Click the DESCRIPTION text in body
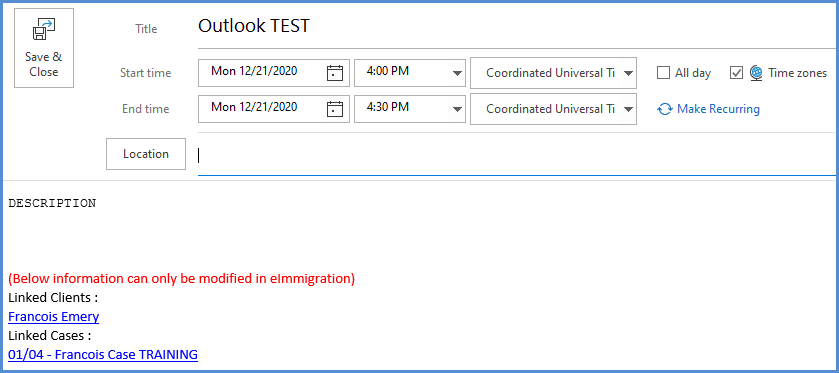839x373 pixels. [x=52, y=203]
